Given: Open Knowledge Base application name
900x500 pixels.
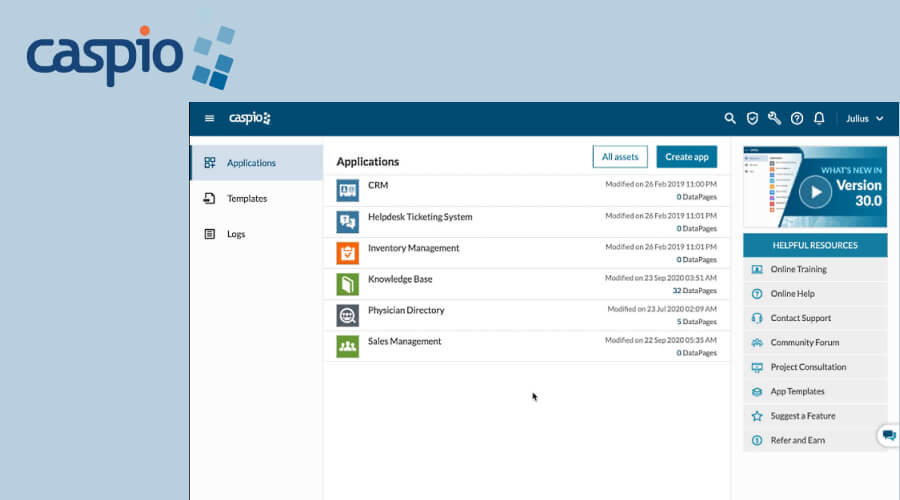Looking at the screenshot, I should tap(400, 279).
